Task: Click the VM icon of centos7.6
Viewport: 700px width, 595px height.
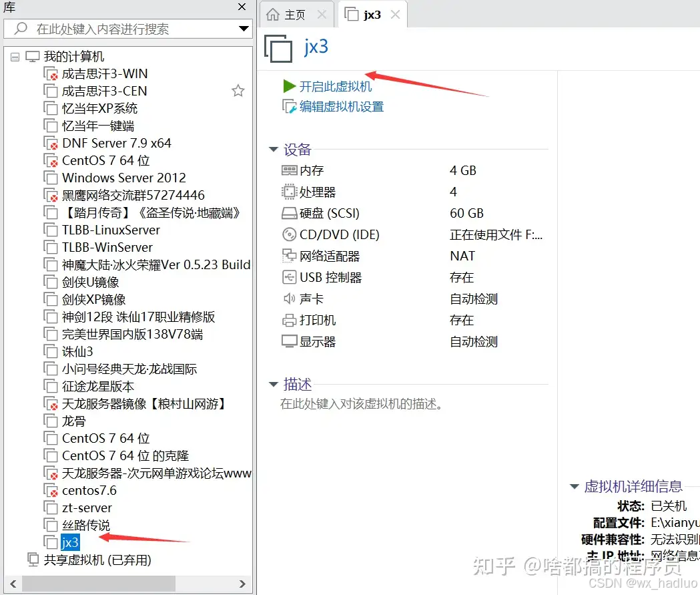Action: 51,490
